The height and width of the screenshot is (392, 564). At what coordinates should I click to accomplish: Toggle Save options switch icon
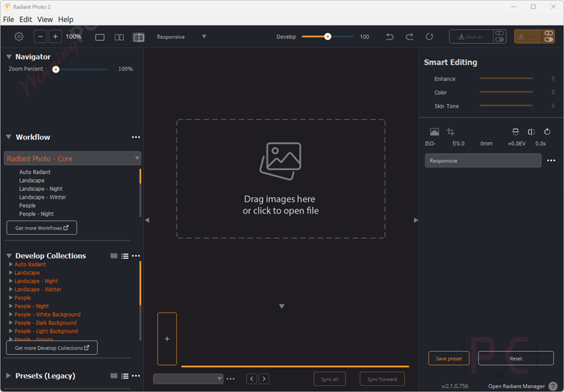coord(548,37)
